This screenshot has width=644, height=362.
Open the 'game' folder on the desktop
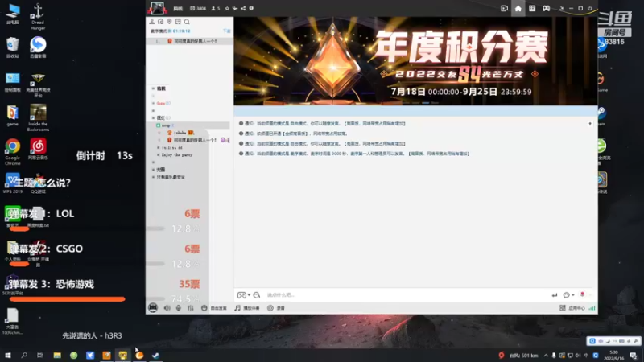12,115
